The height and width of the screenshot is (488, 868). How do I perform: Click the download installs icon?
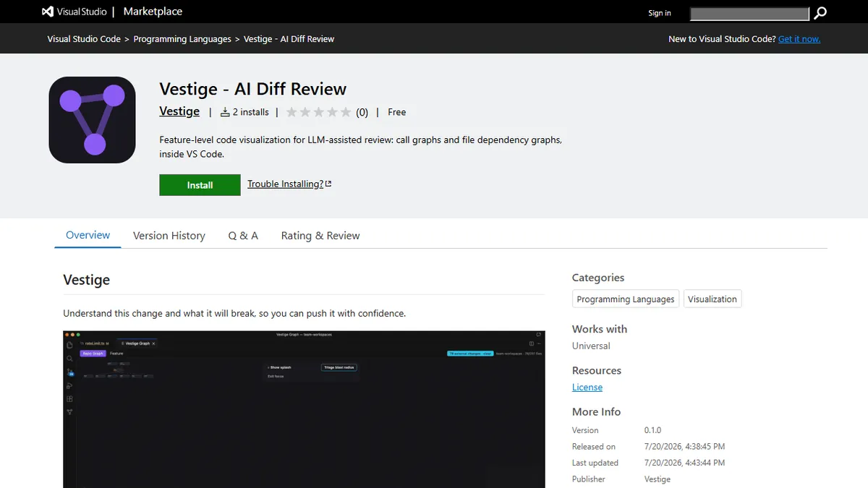pyautogui.click(x=225, y=112)
